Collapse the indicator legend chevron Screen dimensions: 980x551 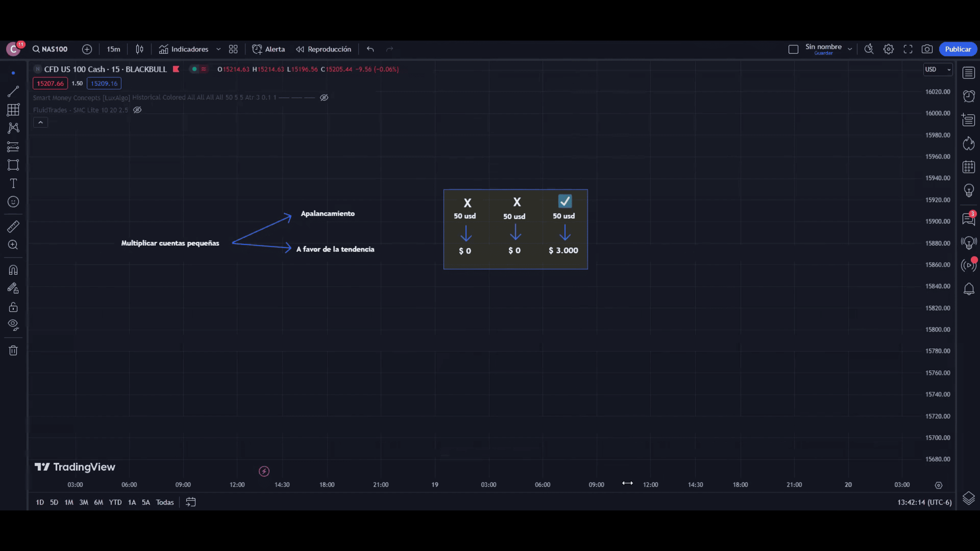coord(40,122)
